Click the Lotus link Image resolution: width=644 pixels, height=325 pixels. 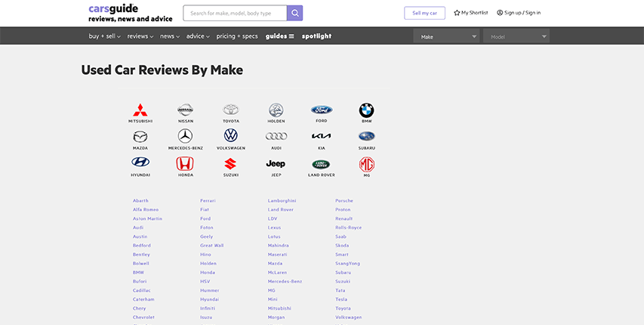pos(274,237)
